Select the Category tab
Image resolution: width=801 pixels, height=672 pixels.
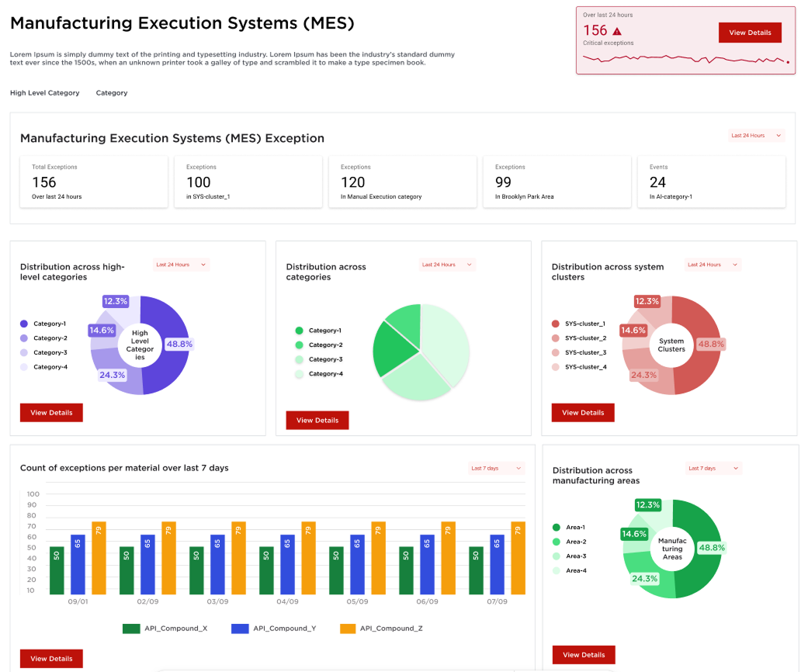click(x=112, y=93)
